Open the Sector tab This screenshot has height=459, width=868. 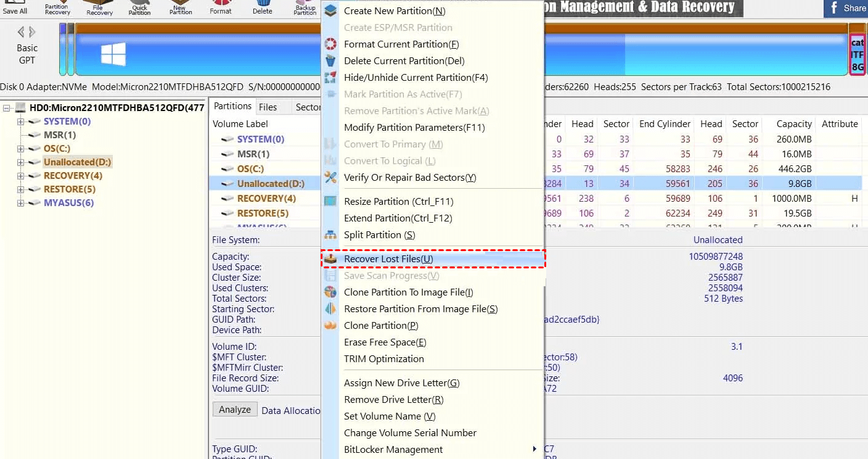point(308,107)
